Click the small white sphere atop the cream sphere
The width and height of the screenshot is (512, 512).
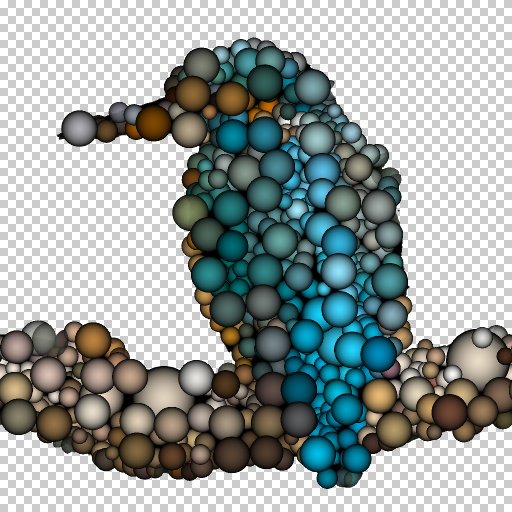tap(482, 337)
